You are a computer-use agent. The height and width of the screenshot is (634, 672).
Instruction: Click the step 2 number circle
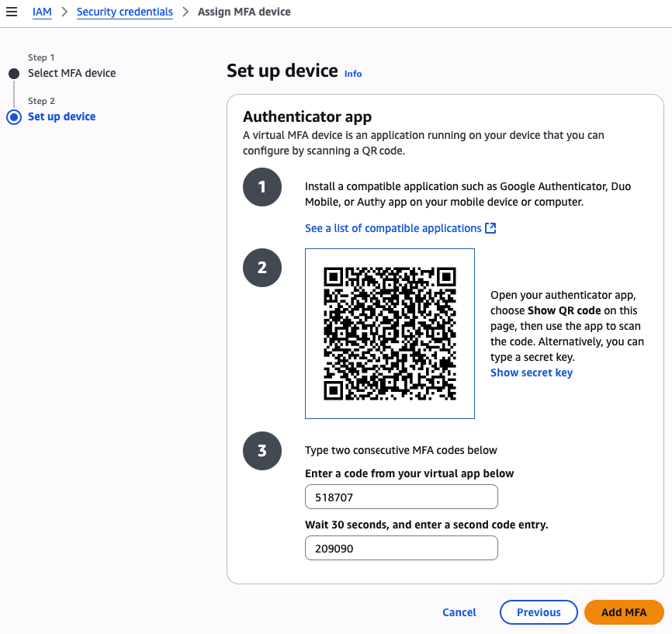[x=262, y=268]
